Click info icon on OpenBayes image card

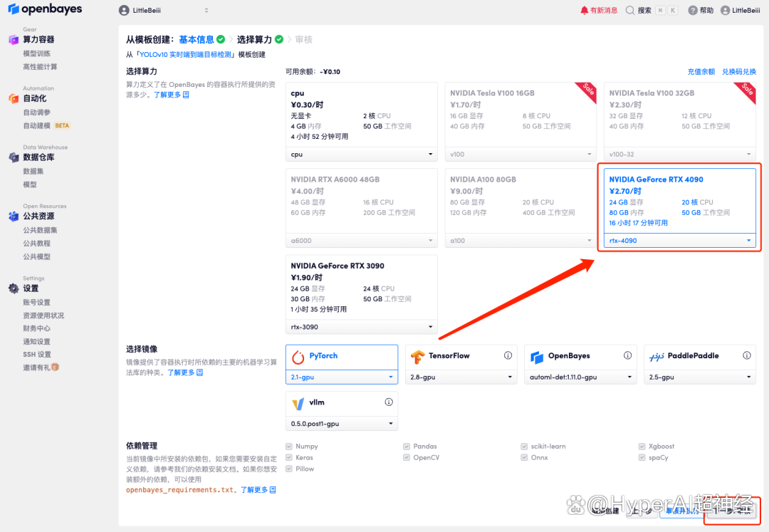coord(627,355)
